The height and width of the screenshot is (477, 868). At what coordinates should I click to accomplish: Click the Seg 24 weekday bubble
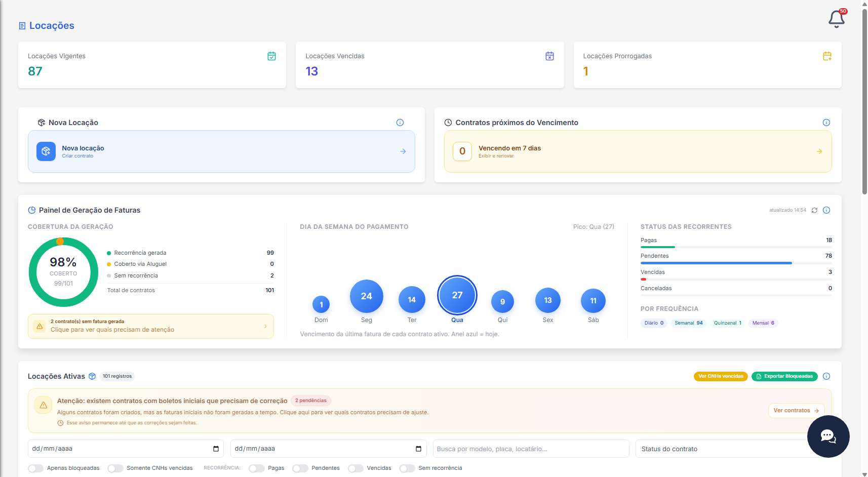367,296
